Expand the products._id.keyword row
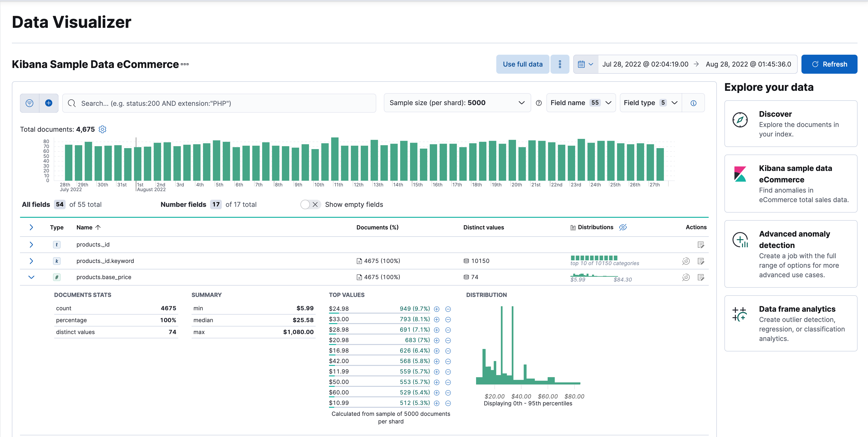 (x=31, y=261)
